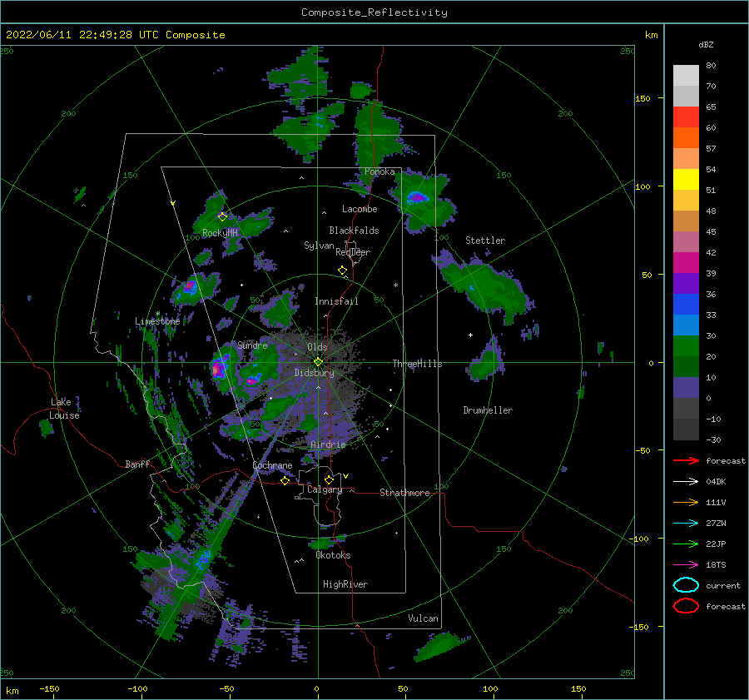Click the red forecast arrow in the legend
Viewport: 749px width, 700px height.
point(686,460)
